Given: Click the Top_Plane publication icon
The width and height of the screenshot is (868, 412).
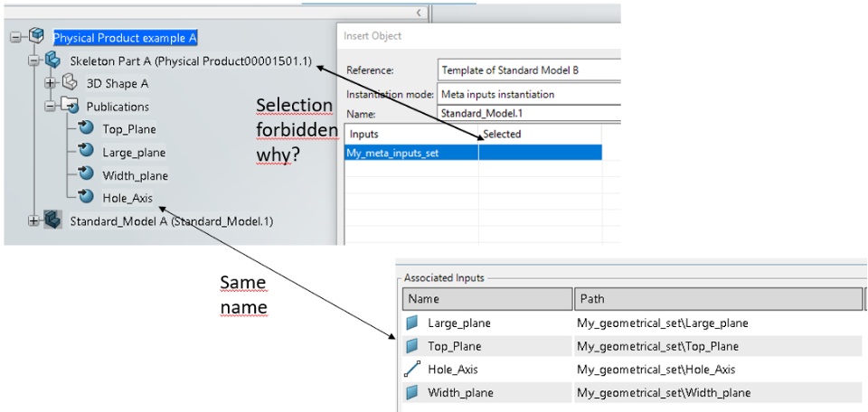Looking at the screenshot, I should pyautogui.click(x=86, y=127).
